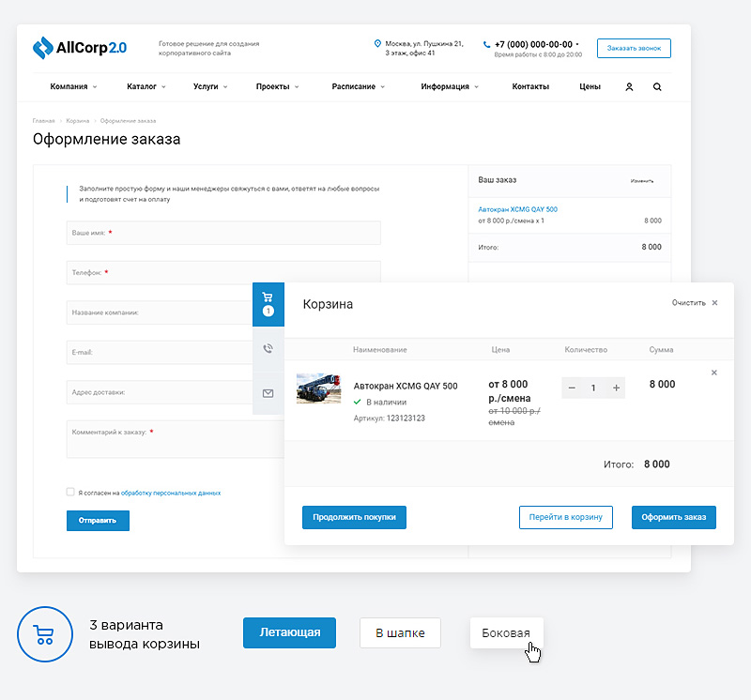
Task: Switch to the "Контакты" menu item
Action: click(530, 85)
